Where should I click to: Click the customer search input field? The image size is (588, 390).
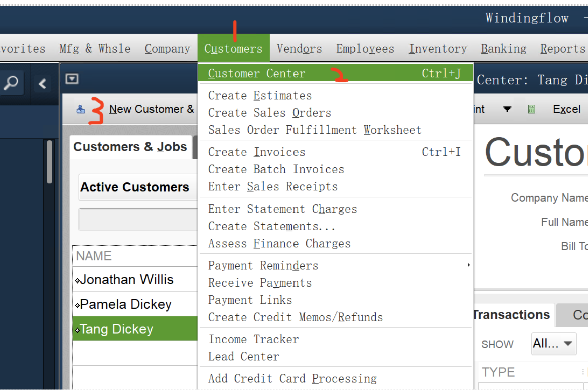(x=138, y=219)
